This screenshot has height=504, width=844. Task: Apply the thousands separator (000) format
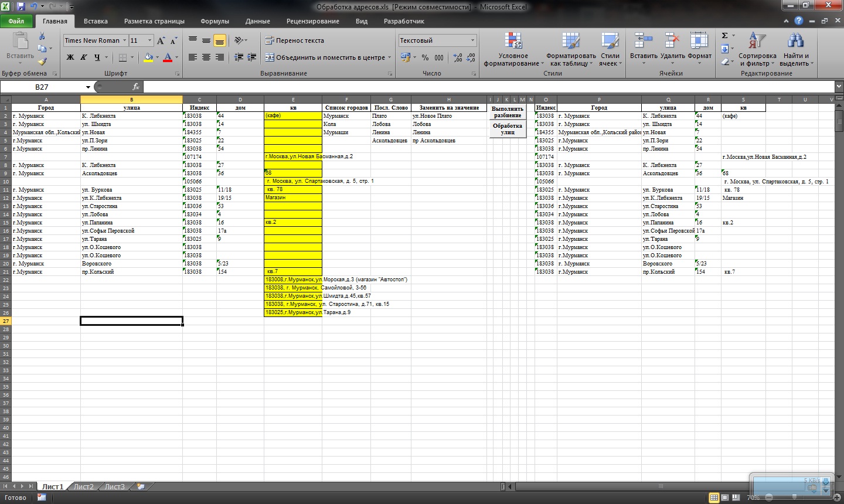click(439, 57)
